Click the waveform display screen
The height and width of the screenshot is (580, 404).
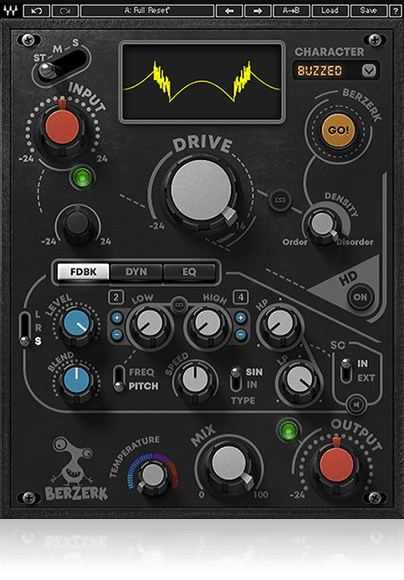click(x=202, y=82)
